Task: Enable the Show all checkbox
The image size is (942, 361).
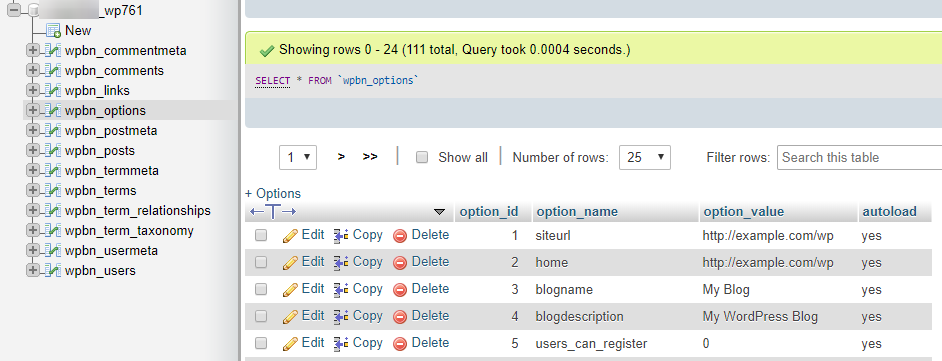Action: click(x=422, y=157)
